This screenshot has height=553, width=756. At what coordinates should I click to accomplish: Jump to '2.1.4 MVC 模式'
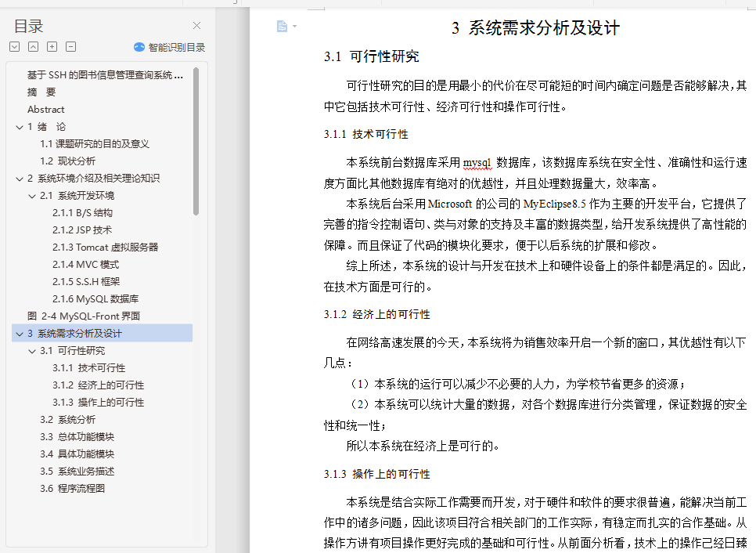(x=85, y=265)
